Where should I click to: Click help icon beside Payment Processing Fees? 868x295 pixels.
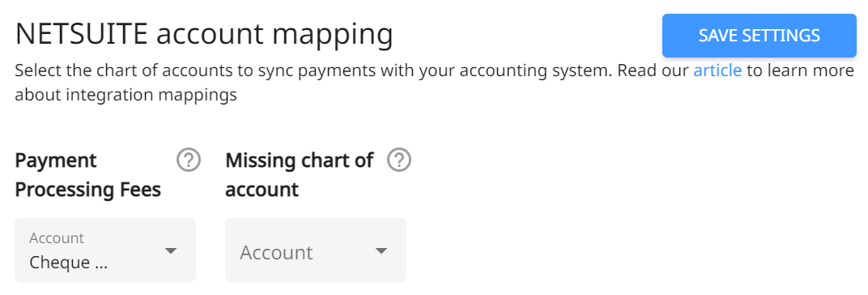[188, 160]
